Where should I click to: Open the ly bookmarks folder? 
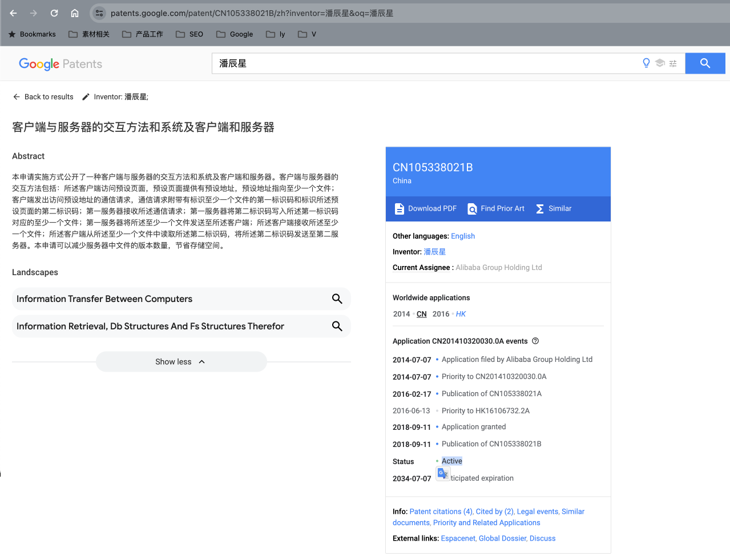click(x=276, y=34)
